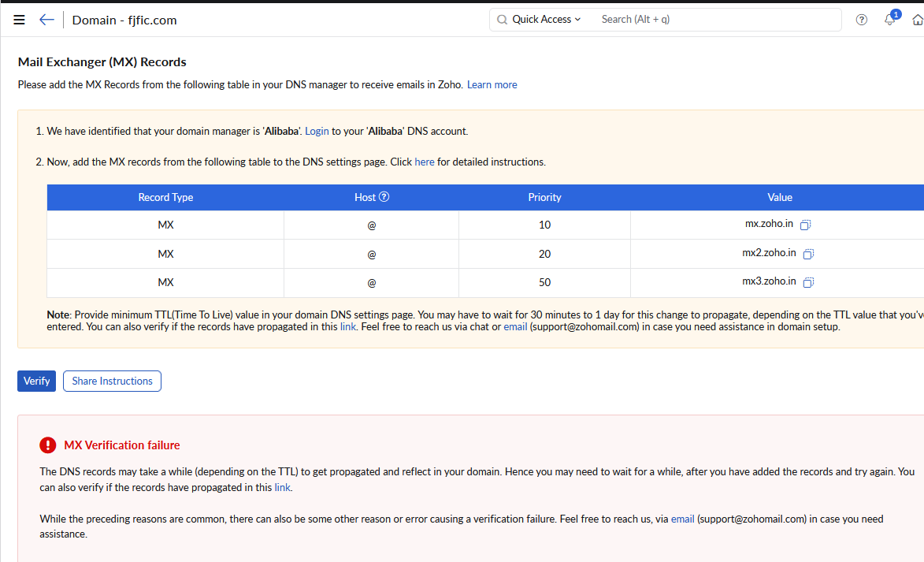
Task: Open the notifications bell icon
Action: click(x=890, y=20)
